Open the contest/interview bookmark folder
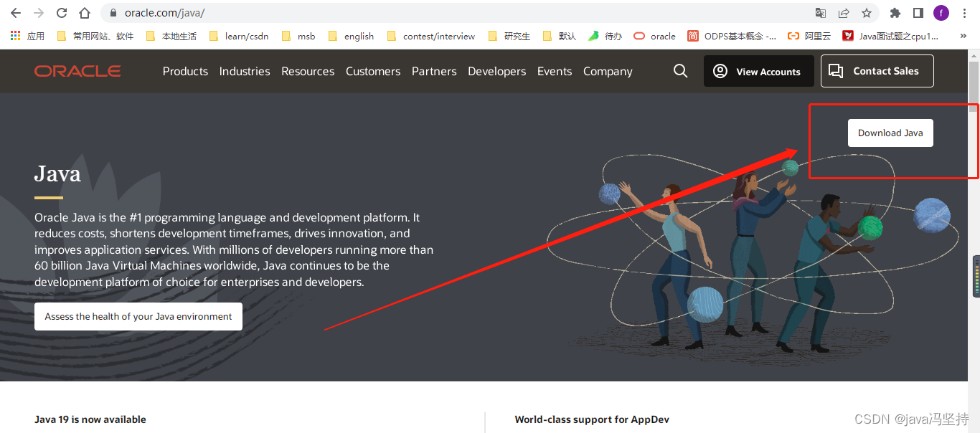Screen dimensions: 980x433 pos(430,36)
